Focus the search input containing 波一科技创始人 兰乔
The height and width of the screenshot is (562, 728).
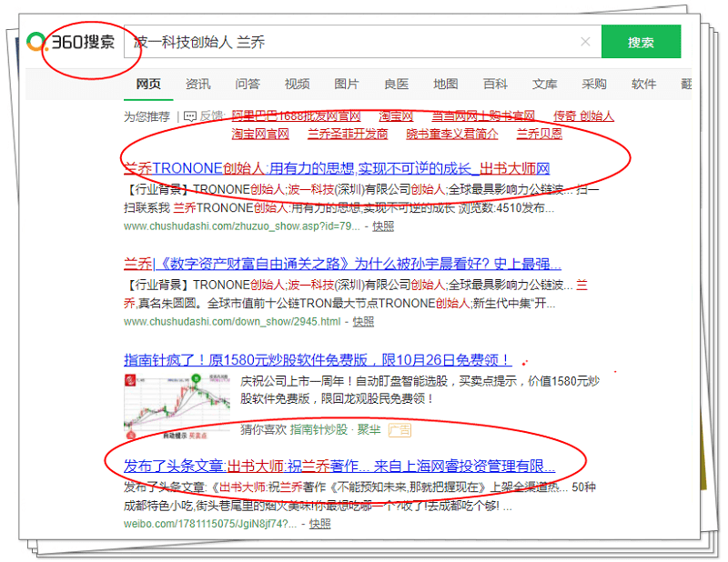362,42
